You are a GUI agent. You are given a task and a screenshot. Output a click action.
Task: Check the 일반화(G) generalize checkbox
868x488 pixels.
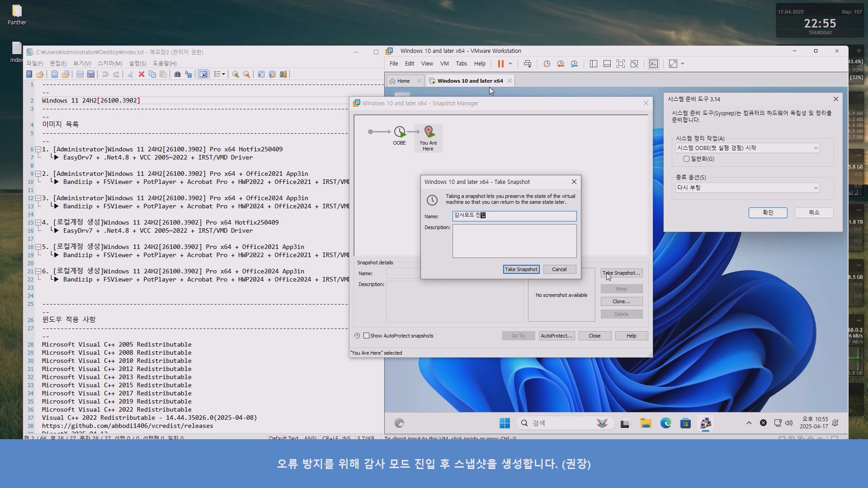[686, 159]
